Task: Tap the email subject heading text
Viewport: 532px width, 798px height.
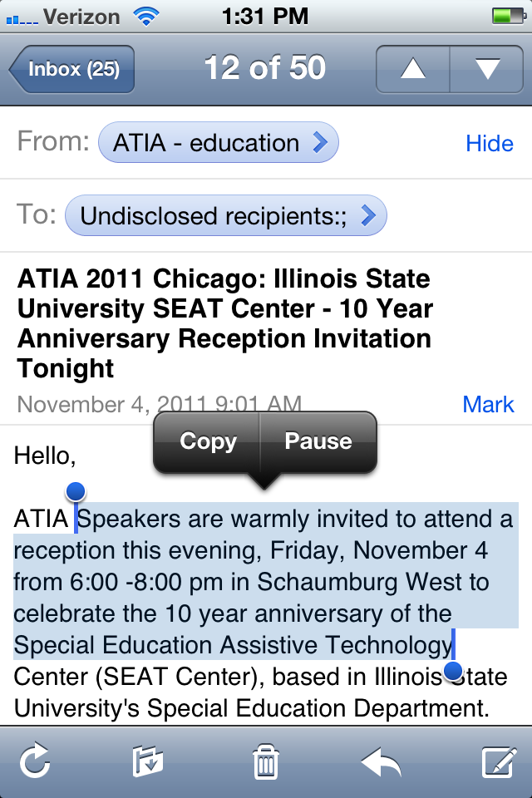Action: coord(224,323)
